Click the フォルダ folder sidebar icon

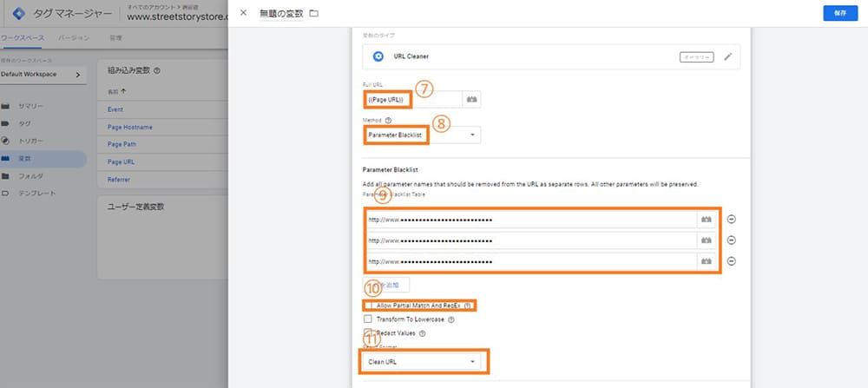5,176
